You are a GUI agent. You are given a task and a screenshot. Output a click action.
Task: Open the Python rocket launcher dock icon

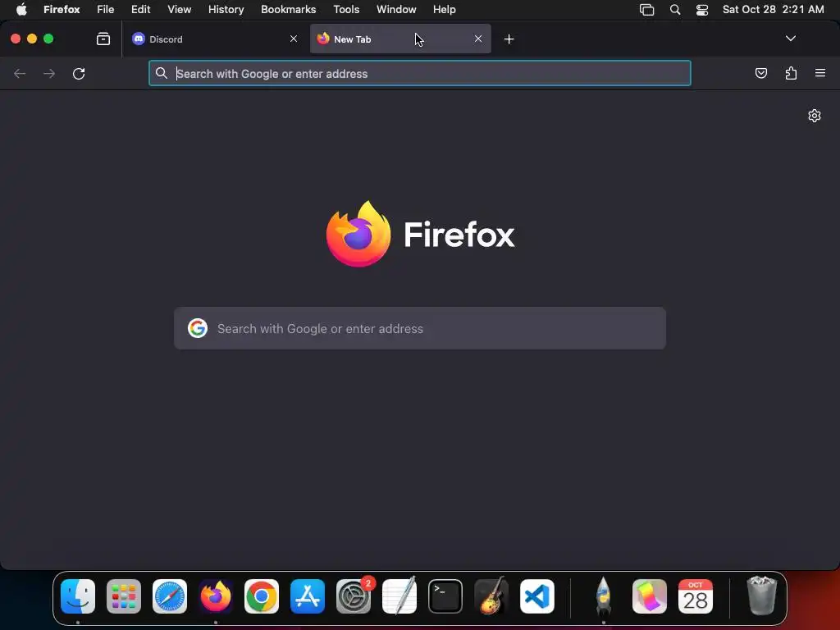(x=603, y=596)
